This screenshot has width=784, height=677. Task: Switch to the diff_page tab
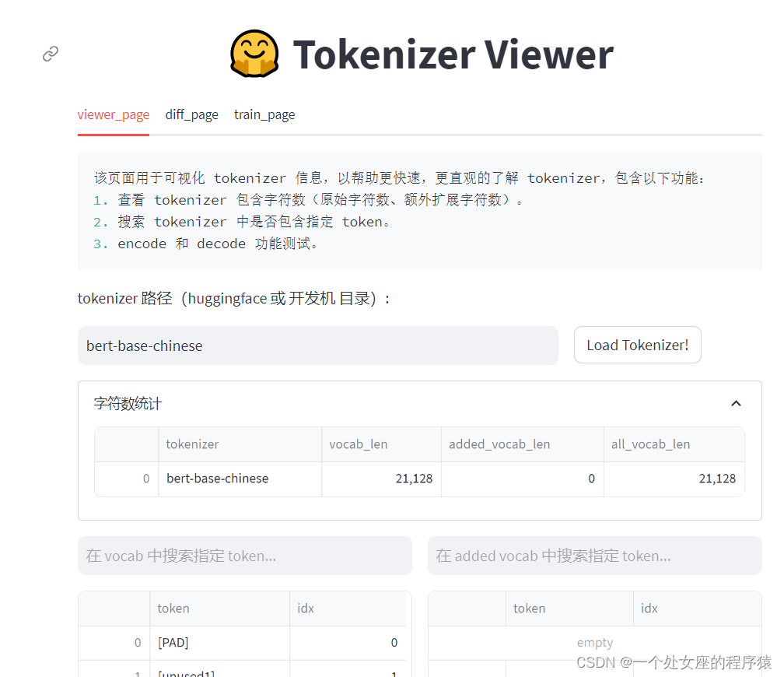[x=191, y=114]
